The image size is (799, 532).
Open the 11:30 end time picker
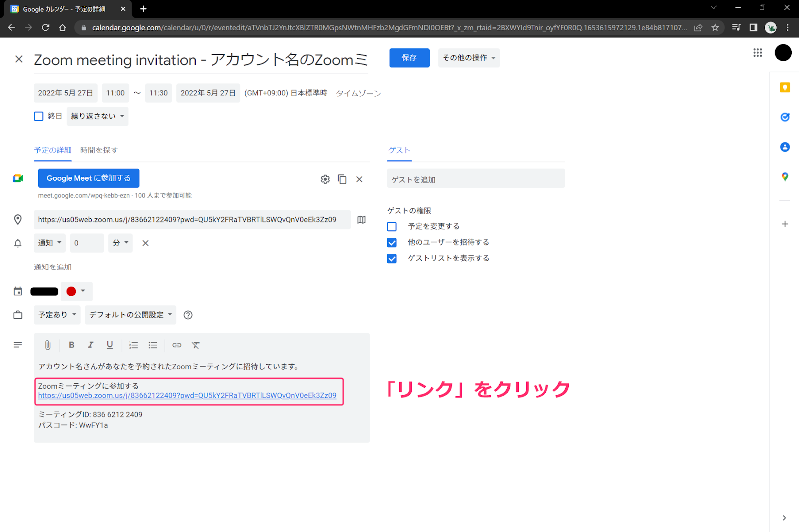pos(158,93)
